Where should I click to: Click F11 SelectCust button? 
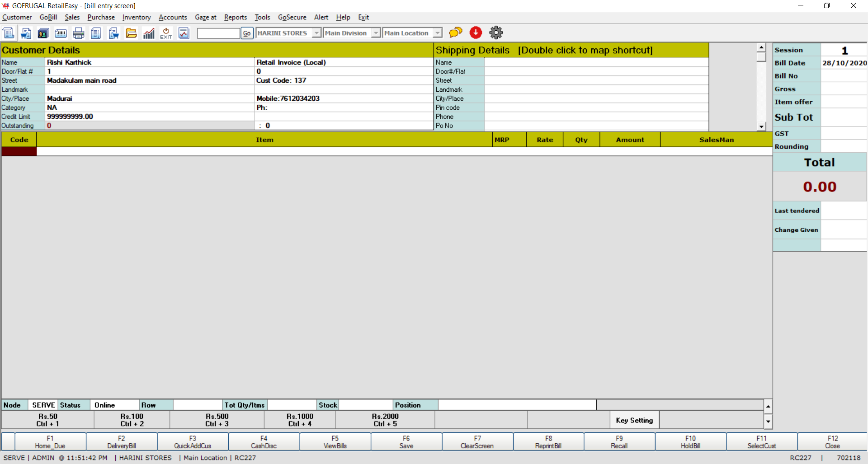762,442
